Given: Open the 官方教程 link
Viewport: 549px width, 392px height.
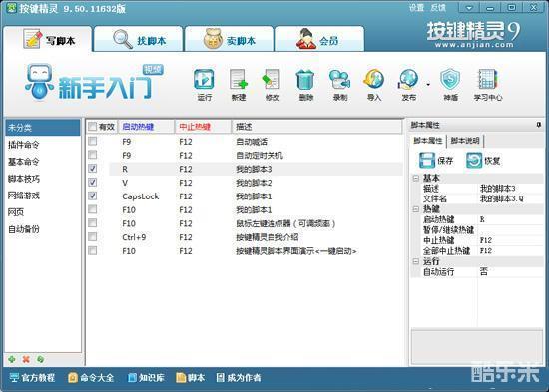Looking at the screenshot, I should (32, 378).
